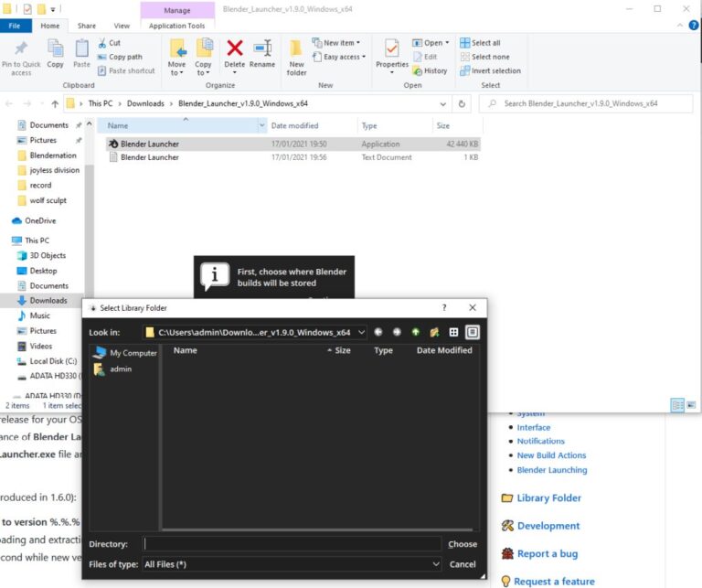The width and height of the screenshot is (702, 588).
Task: Open the Look in path dropdown
Action: [x=362, y=332]
